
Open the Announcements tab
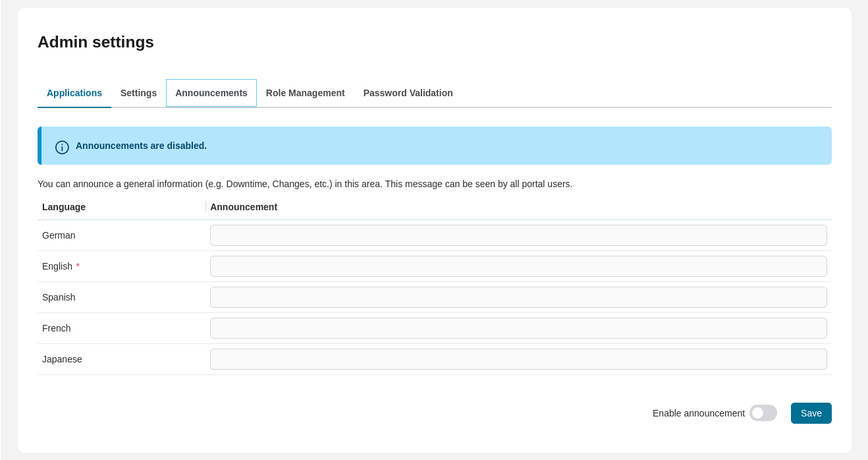[211, 93]
